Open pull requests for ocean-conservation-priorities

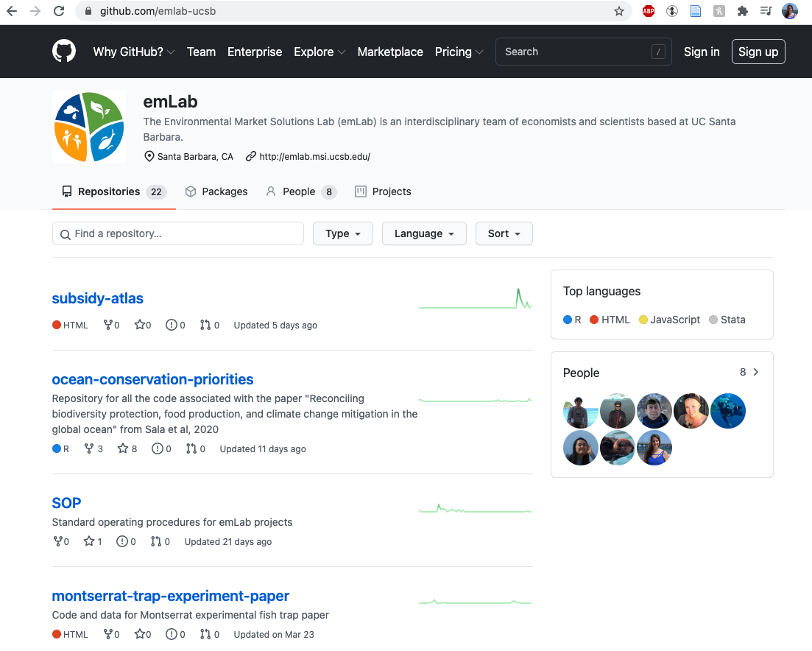(195, 448)
